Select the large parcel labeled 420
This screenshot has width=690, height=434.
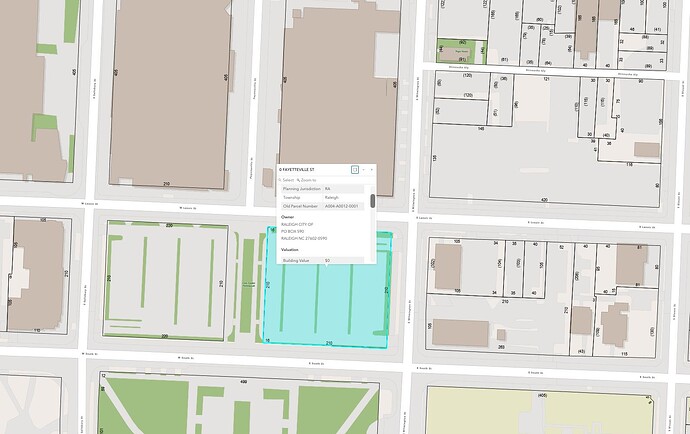point(546,163)
